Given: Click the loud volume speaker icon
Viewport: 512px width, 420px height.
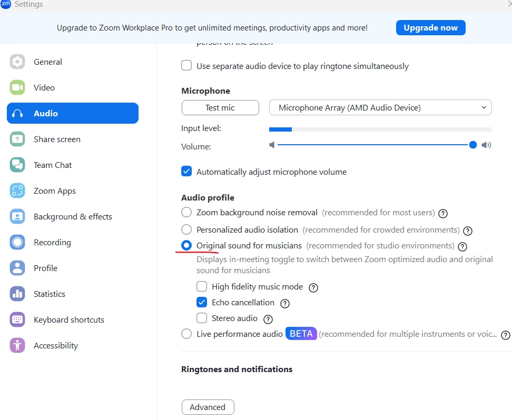Looking at the screenshot, I should click(x=486, y=145).
